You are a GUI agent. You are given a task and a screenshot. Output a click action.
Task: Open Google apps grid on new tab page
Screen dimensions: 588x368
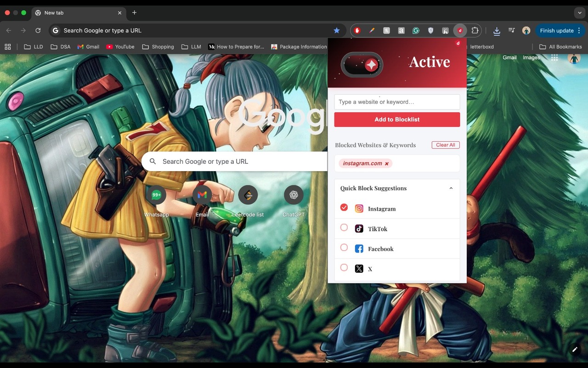(x=554, y=57)
